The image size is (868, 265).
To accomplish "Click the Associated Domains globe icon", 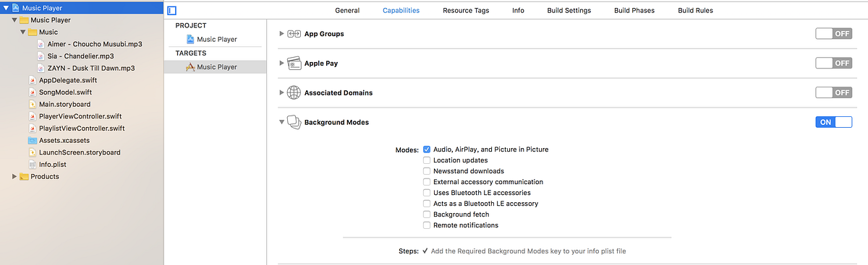I will [294, 92].
